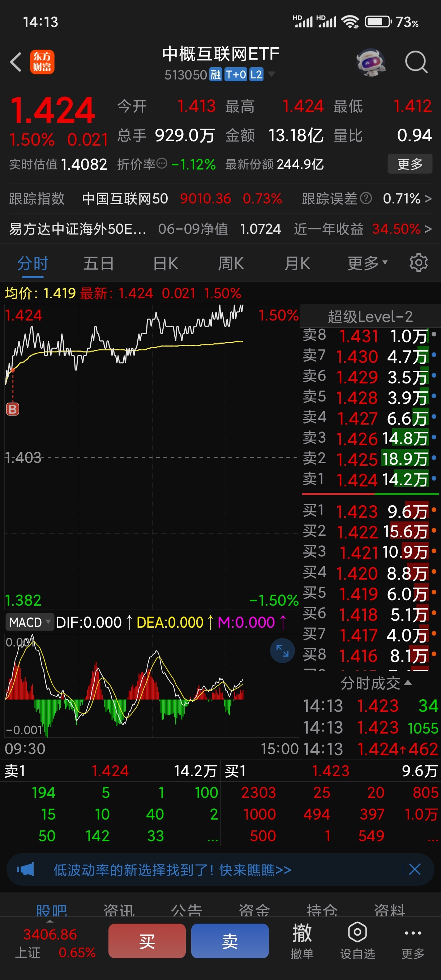This screenshot has width=441, height=980.
Task: Tap 撤单 cancel order icon
Action: pyautogui.click(x=302, y=941)
